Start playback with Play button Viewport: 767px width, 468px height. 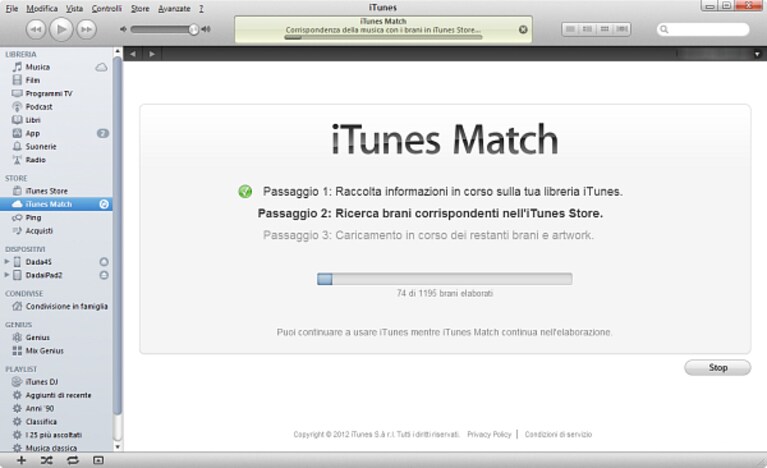(x=61, y=29)
